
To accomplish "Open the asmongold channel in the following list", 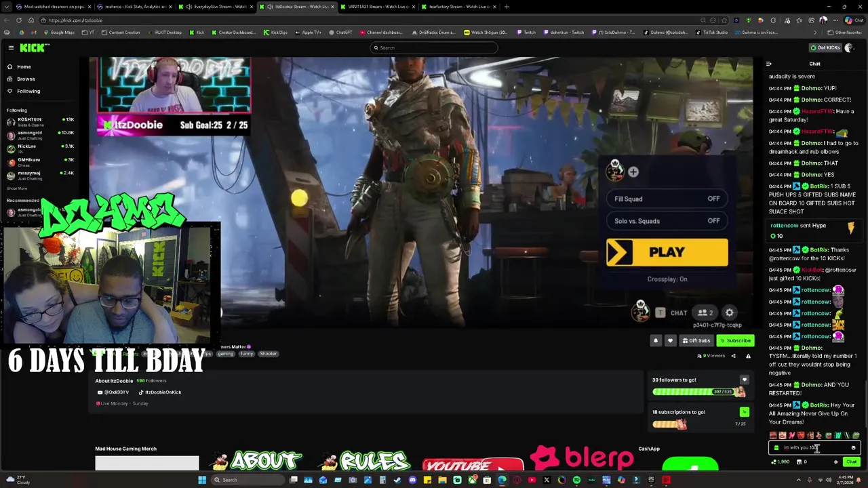I will pos(41,135).
